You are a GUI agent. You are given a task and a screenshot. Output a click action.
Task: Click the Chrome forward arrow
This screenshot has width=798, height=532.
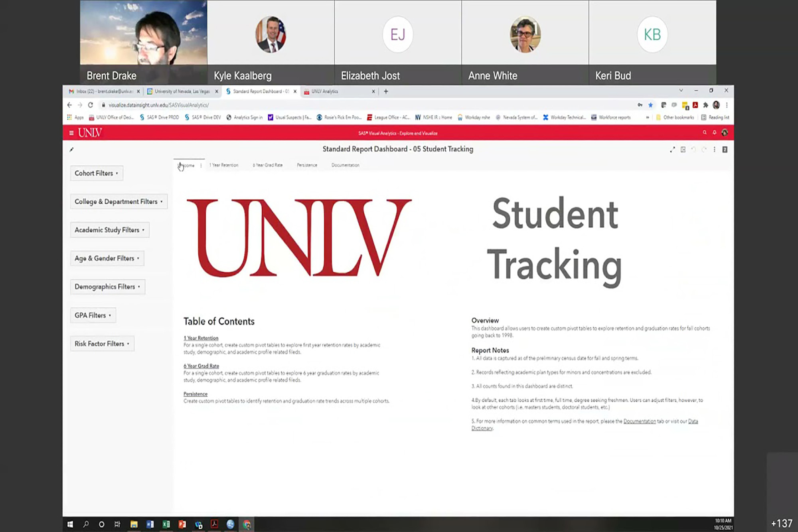pyautogui.click(x=80, y=105)
